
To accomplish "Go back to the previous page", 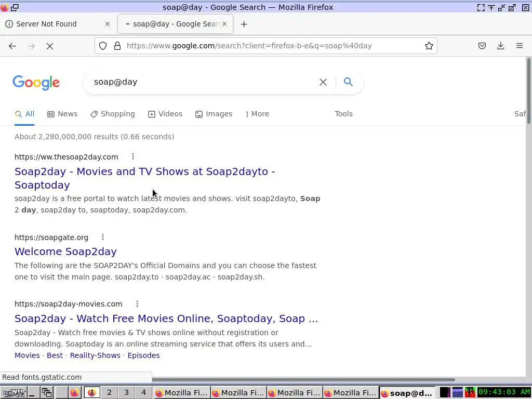I will 12,46.
